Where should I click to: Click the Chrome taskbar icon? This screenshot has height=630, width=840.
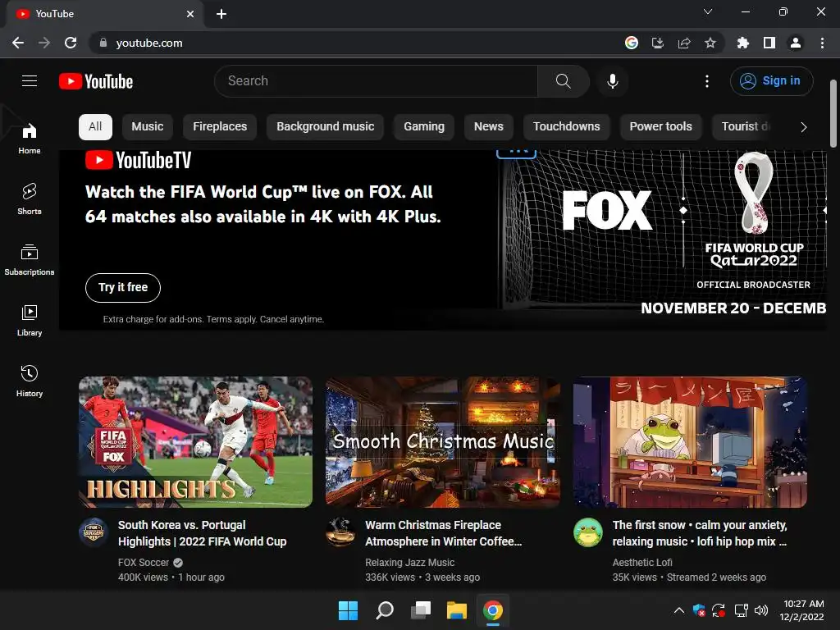tap(493, 610)
